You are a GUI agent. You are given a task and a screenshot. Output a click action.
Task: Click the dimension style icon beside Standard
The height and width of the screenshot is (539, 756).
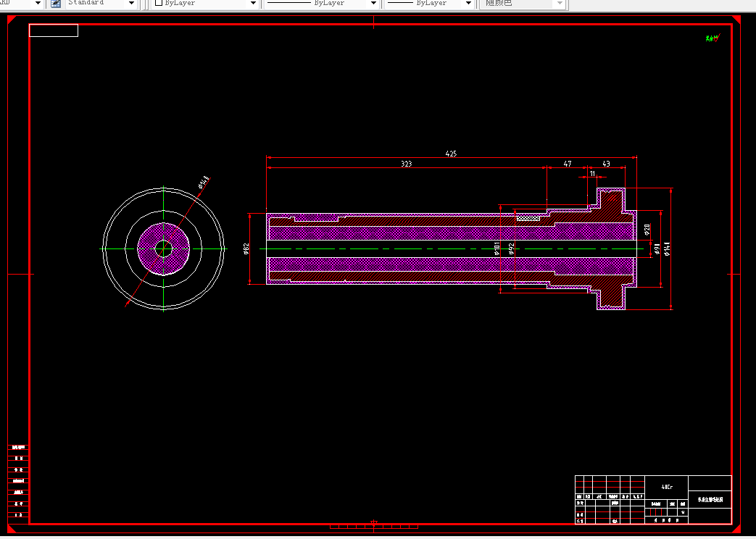(55, 4)
